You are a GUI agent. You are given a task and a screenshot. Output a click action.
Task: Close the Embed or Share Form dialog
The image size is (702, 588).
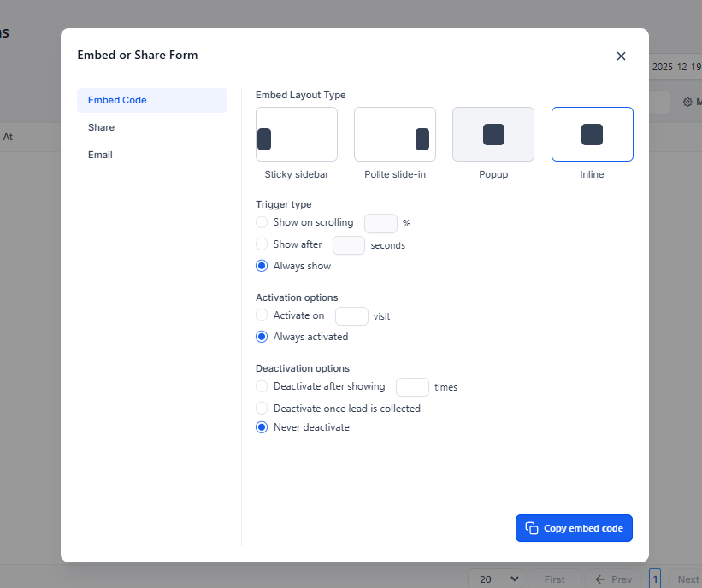pyautogui.click(x=621, y=56)
